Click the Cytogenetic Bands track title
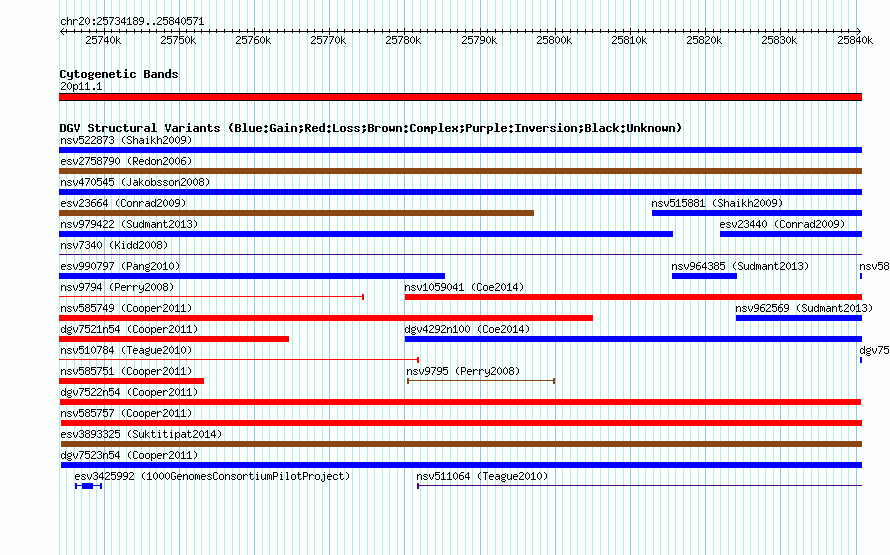Image resolution: width=890 pixels, height=555 pixels. click(x=119, y=74)
